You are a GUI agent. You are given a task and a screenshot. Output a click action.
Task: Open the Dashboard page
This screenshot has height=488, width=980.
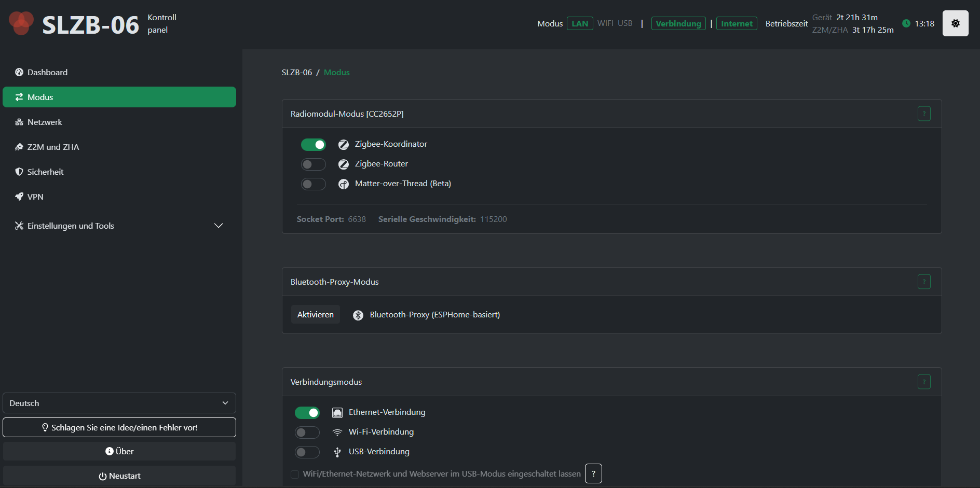click(x=47, y=72)
